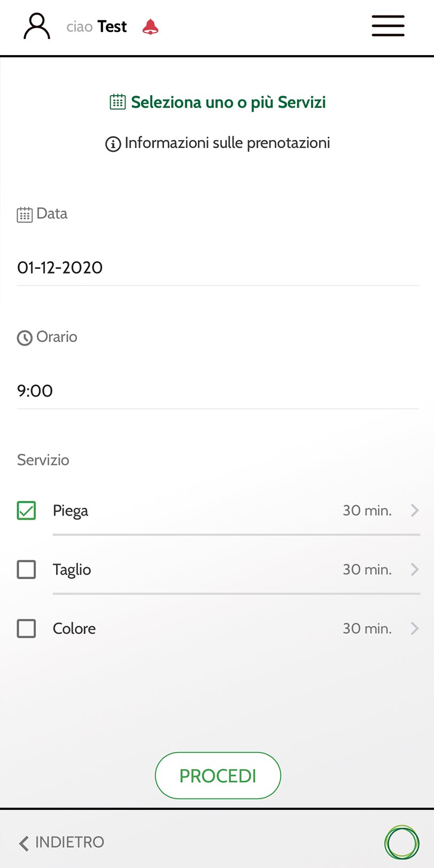Expand Piega details with the chevron
The image size is (434, 868).
click(x=414, y=510)
